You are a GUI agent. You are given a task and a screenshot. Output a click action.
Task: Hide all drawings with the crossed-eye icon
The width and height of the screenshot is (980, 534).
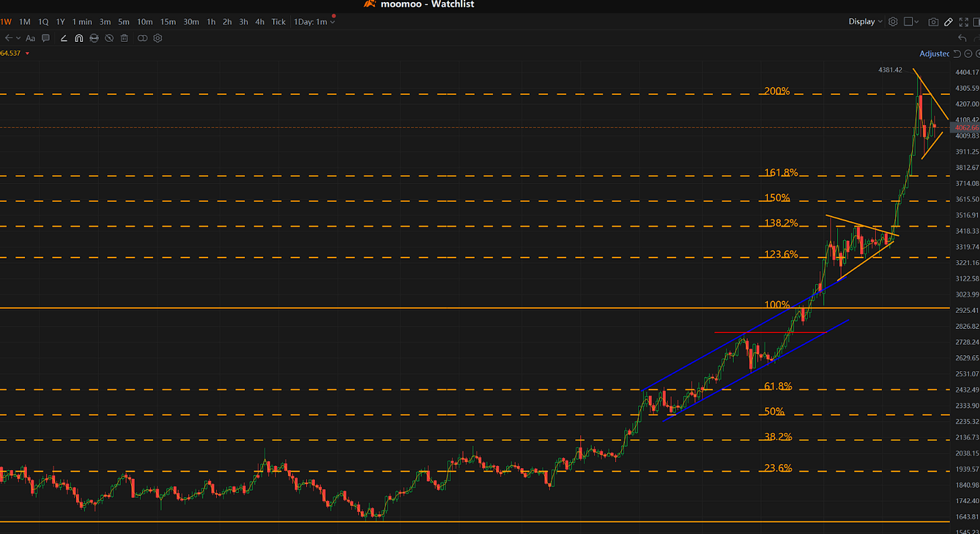tap(109, 38)
